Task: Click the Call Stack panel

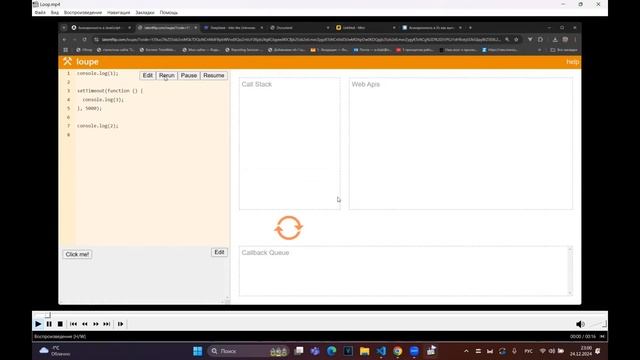Action: coord(289,144)
